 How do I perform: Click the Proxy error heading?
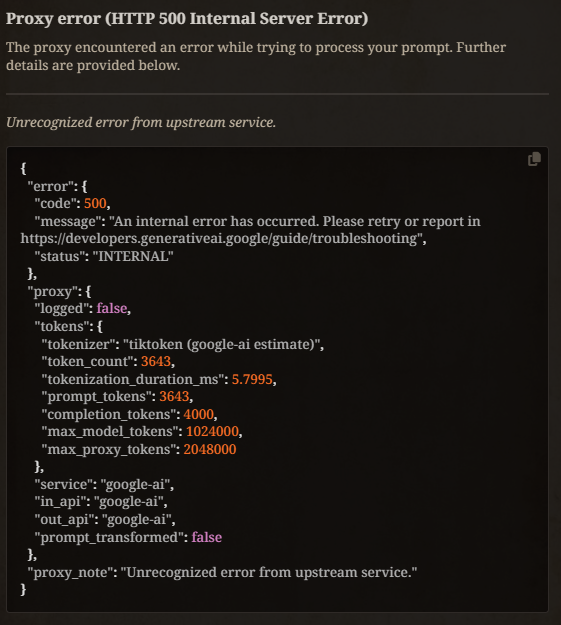point(187,19)
